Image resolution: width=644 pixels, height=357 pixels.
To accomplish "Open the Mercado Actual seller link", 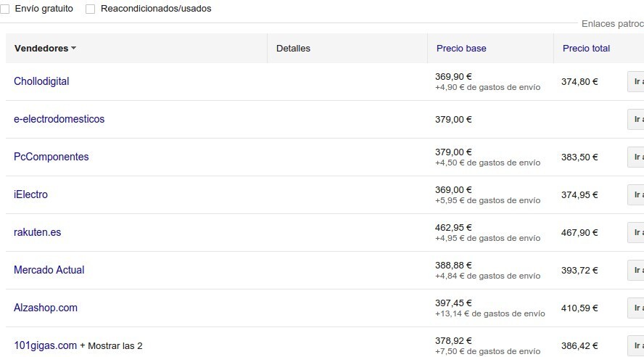I will pos(49,271).
